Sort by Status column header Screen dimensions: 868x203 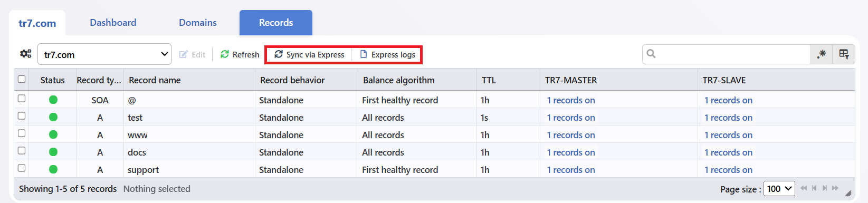click(52, 80)
